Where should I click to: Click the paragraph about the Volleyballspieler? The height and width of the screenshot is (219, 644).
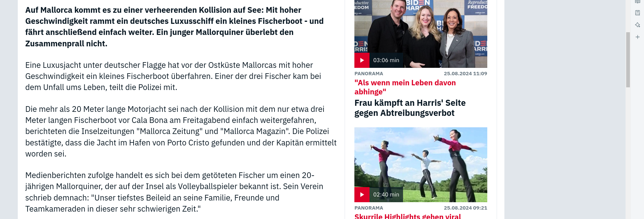pyautogui.click(x=174, y=192)
